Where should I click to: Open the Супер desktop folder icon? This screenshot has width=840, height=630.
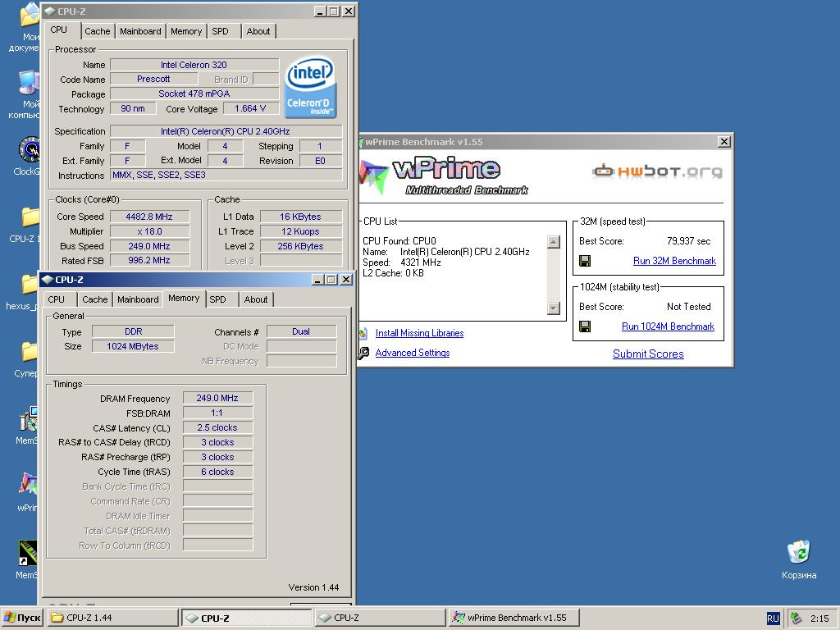click(x=30, y=352)
